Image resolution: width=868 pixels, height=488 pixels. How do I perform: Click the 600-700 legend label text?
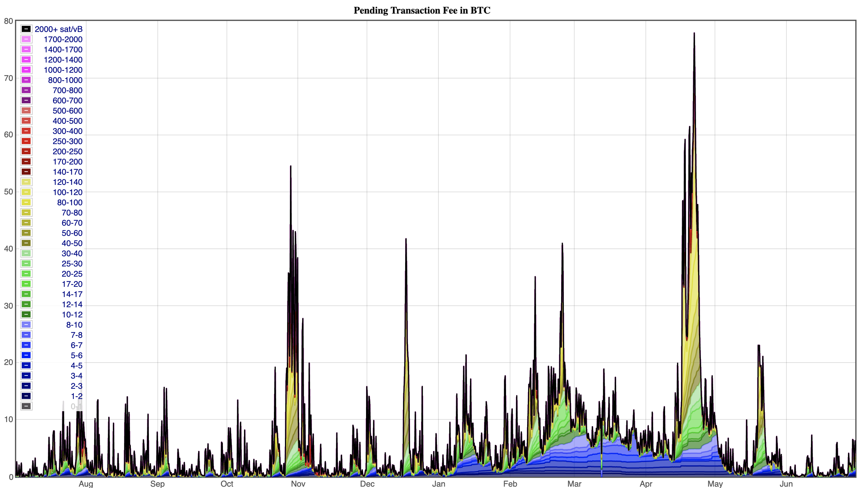click(x=67, y=101)
